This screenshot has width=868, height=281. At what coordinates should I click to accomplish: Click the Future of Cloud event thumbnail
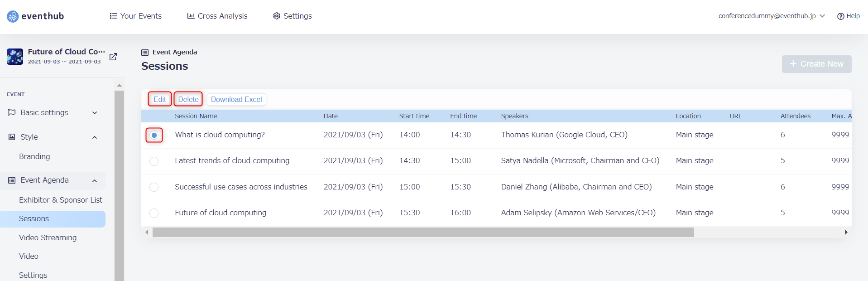pyautogui.click(x=15, y=57)
